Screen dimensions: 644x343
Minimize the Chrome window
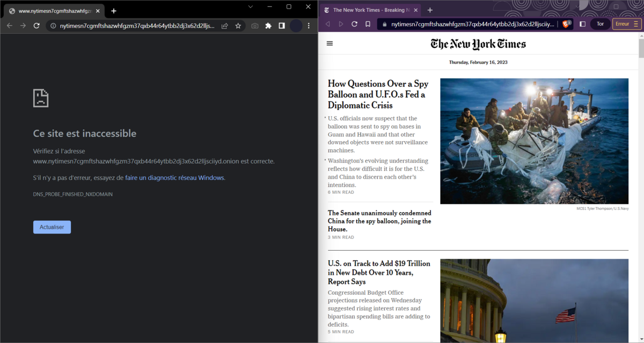click(x=269, y=6)
